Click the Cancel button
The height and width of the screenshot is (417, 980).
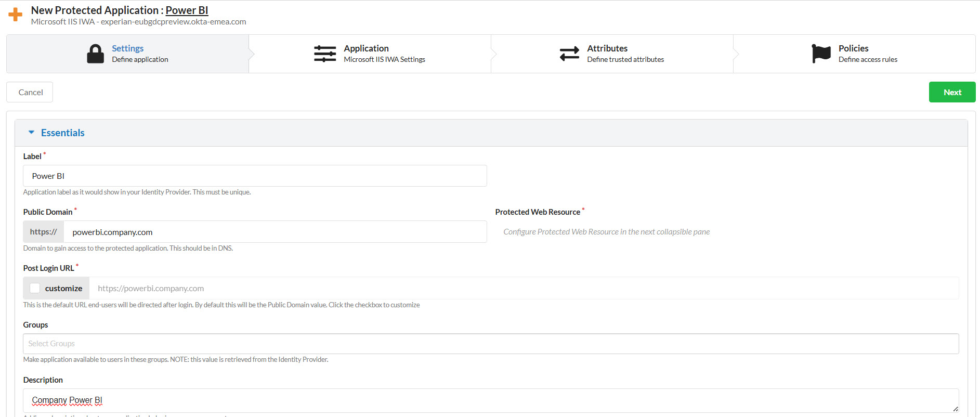[30, 92]
